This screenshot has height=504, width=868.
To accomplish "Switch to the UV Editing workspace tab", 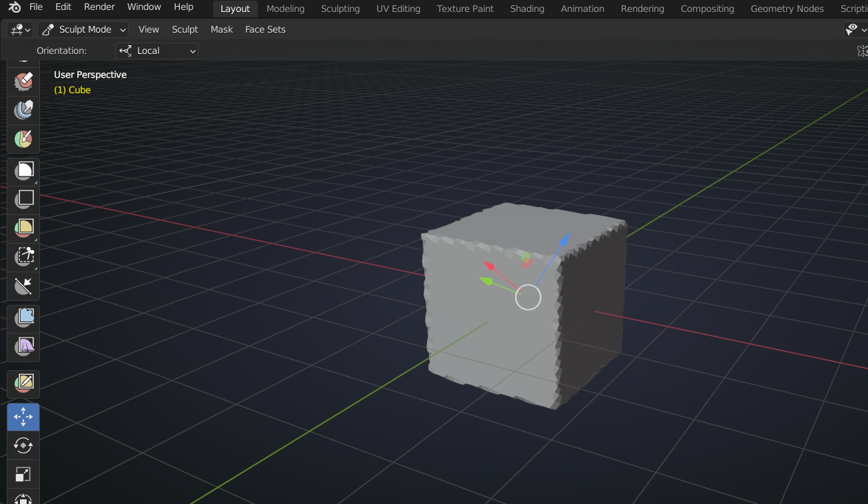I will point(398,9).
